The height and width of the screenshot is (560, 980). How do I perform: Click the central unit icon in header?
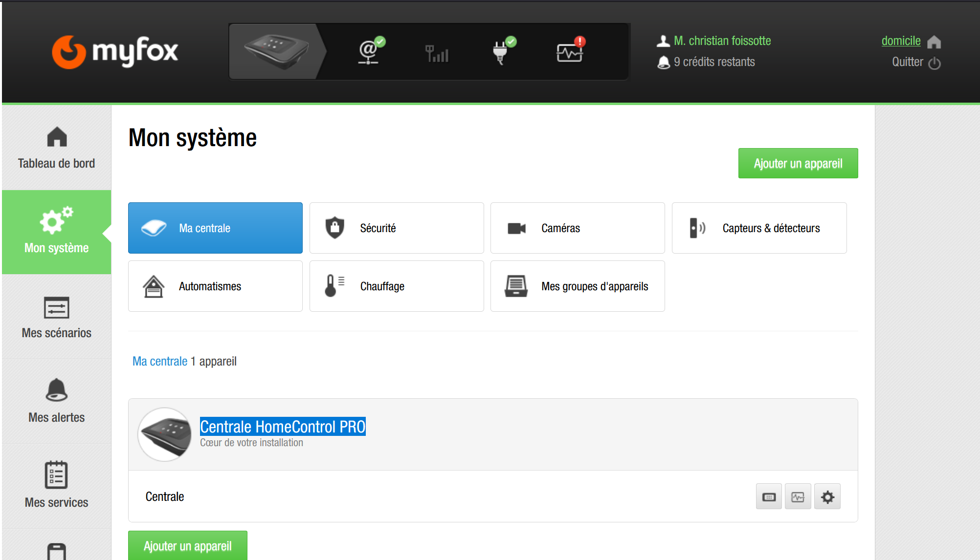coord(276,51)
